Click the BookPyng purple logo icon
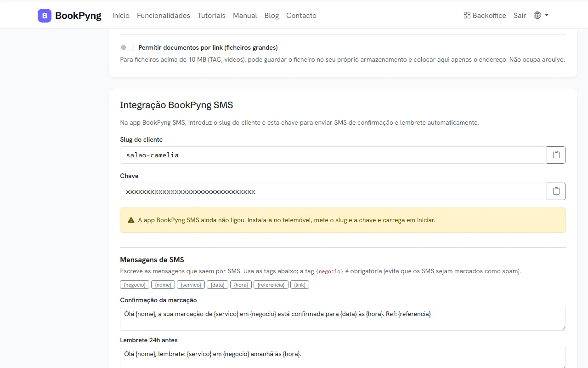Image resolution: width=588 pixels, height=368 pixels. click(45, 16)
